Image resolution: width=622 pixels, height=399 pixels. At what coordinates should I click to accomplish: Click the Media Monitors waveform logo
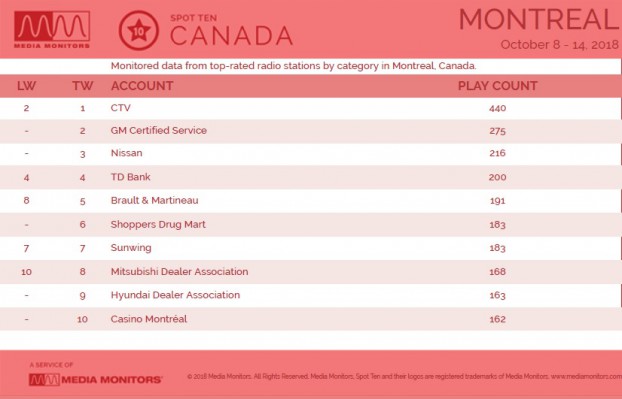pos(52,29)
